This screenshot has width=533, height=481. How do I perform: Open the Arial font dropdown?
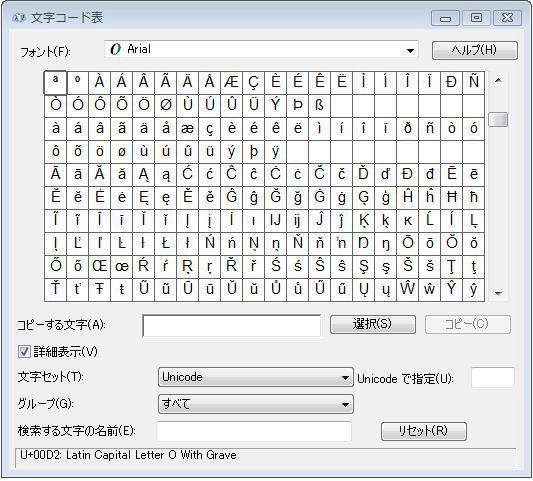pyautogui.click(x=261, y=50)
